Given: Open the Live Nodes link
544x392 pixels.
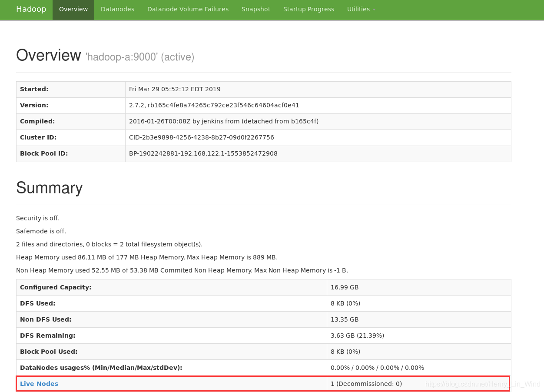Looking at the screenshot, I should [39, 384].
